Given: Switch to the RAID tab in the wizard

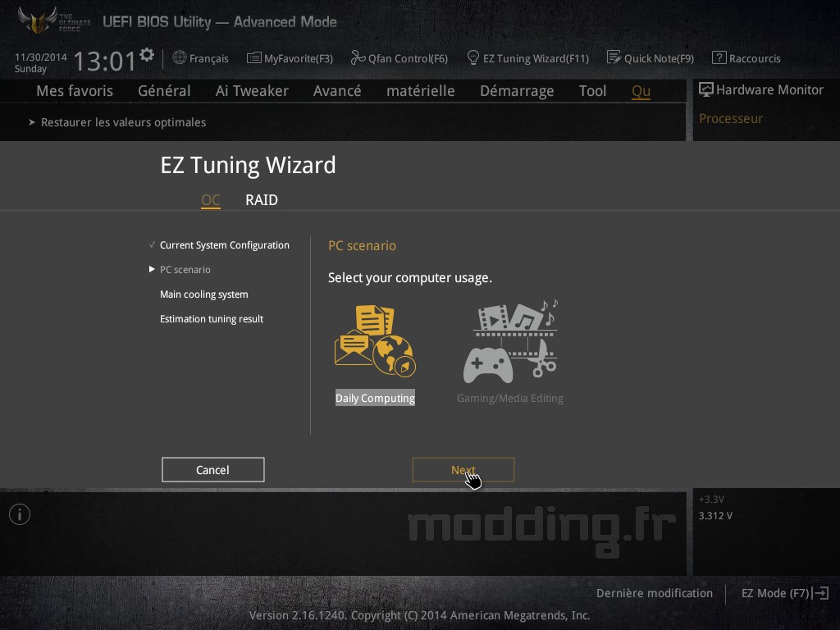Looking at the screenshot, I should 262,200.
